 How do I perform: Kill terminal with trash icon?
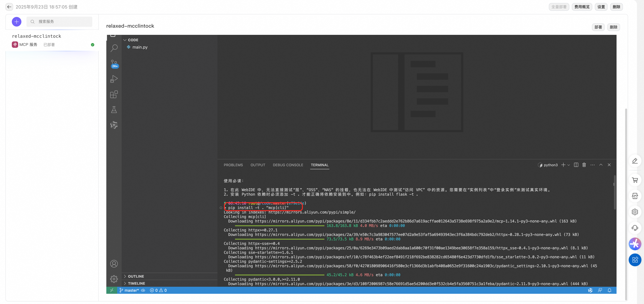point(584,165)
